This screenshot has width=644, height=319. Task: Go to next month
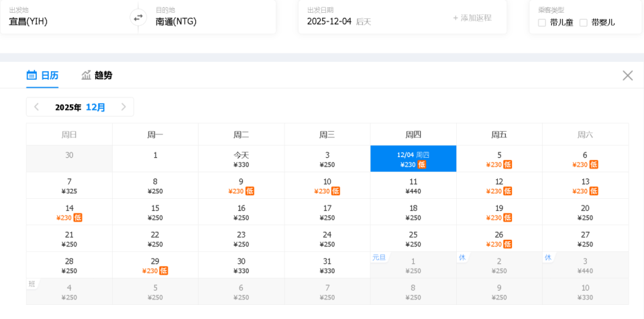tap(123, 107)
